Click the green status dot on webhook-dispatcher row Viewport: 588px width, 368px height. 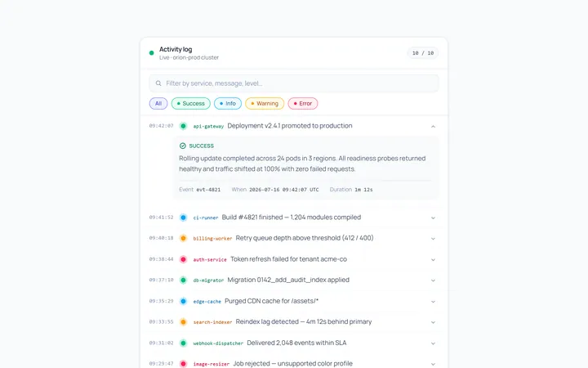click(183, 343)
